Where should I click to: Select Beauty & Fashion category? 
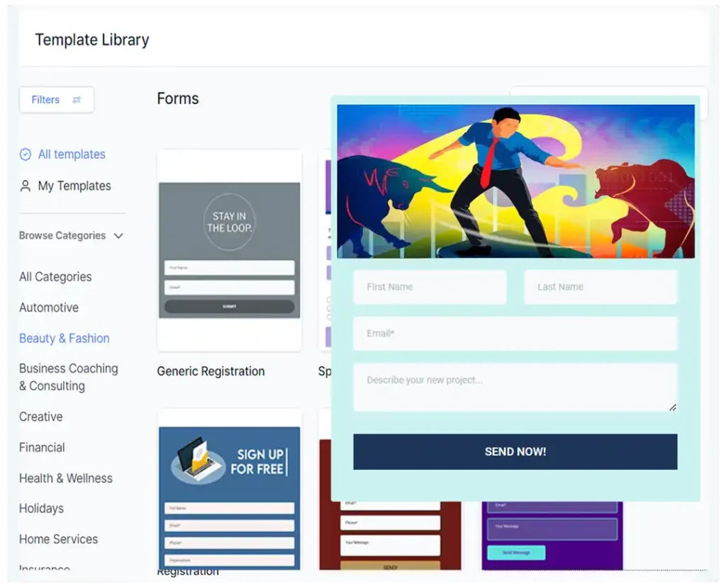tap(65, 339)
